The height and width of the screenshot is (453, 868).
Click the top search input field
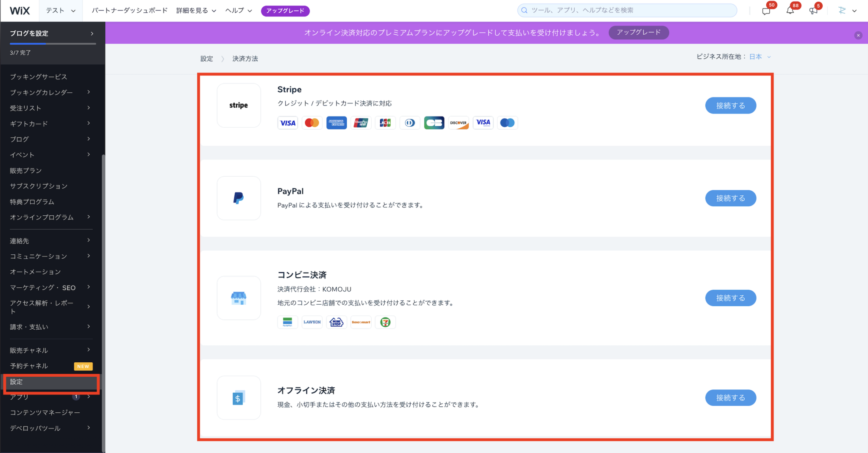click(x=627, y=10)
